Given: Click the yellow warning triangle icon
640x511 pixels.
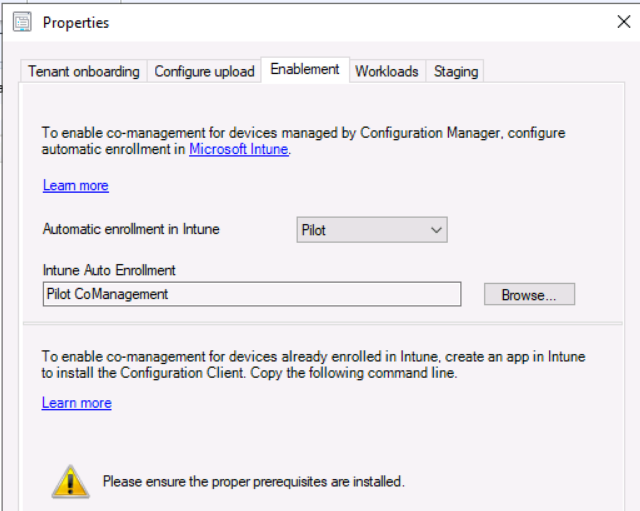Looking at the screenshot, I should pyautogui.click(x=70, y=481).
